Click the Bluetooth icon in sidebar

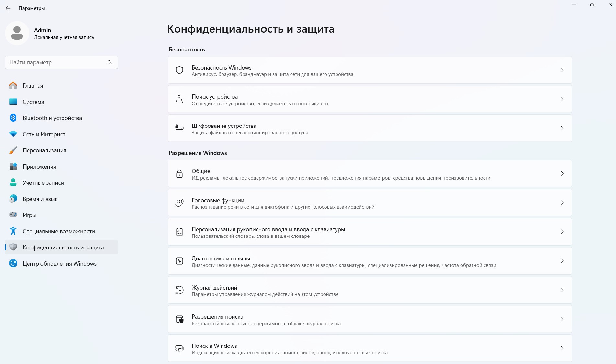[x=13, y=118]
